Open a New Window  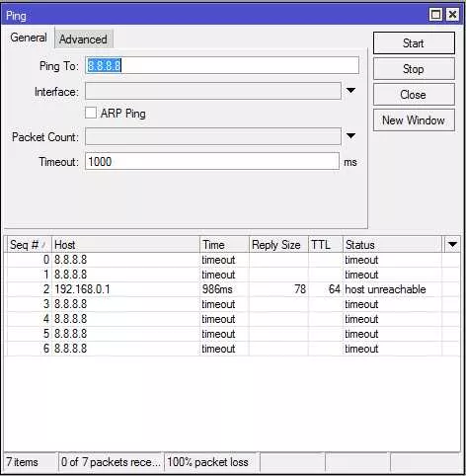(414, 120)
